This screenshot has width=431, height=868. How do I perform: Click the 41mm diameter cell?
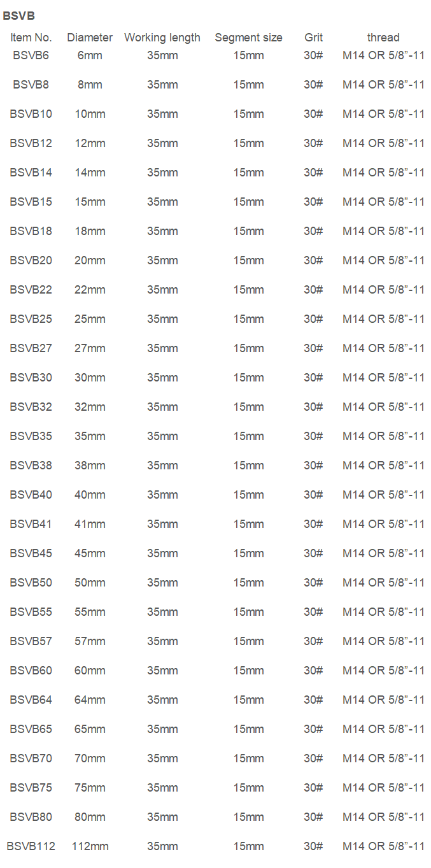(x=90, y=524)
